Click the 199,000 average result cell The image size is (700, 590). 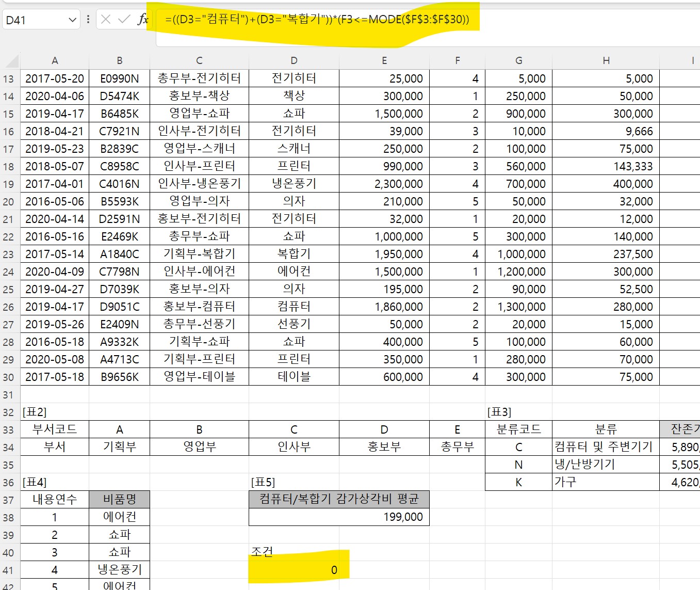[x=338, y=517]
